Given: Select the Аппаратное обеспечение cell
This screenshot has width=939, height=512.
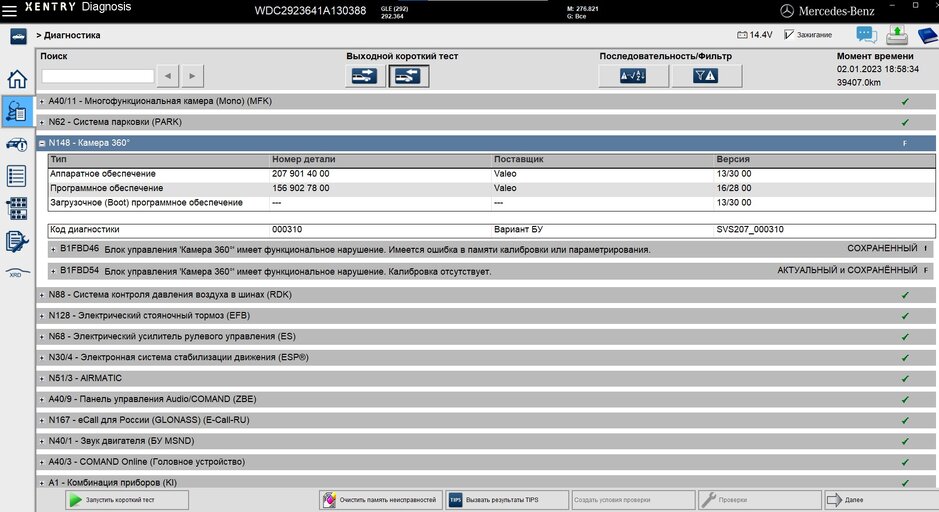Looking at the screenshot, I should [x=103, y=174].
